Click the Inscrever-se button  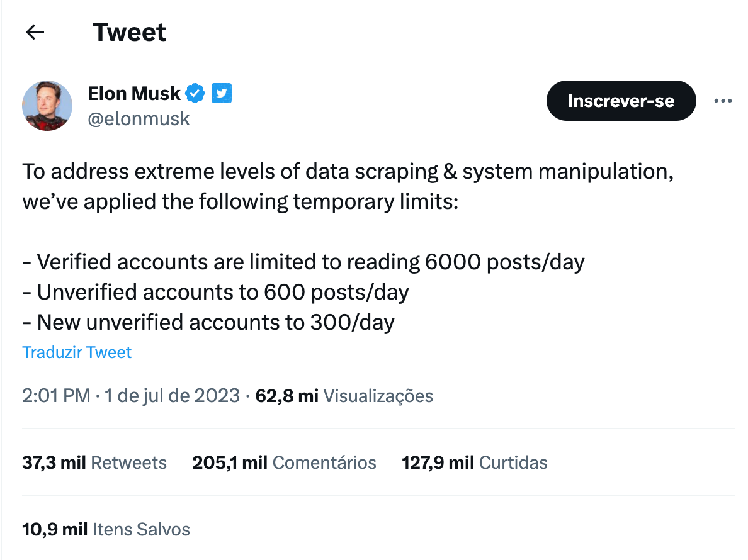621,101
